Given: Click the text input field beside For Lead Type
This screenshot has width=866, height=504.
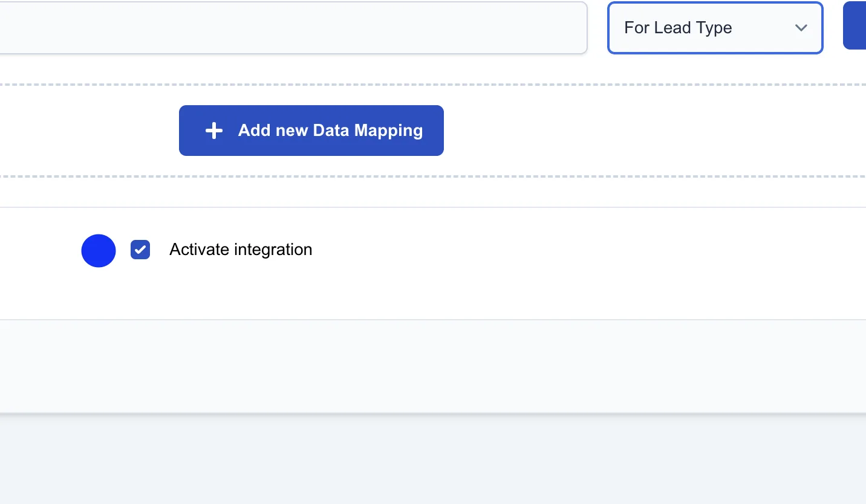Looking at the screenshot, I should pyautogui.click(x=293, y=28).
